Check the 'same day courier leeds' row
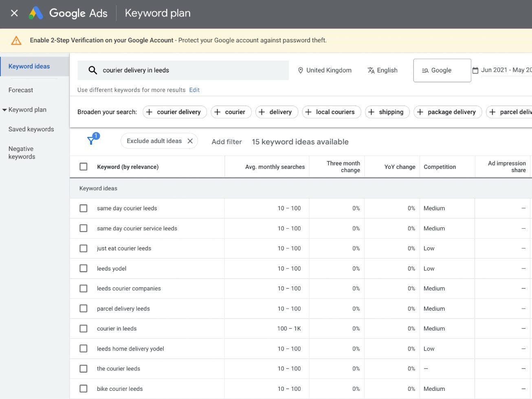Image resolution: width=532 pixels, height=399 pixels. pyautogui.click(x=84, y=208)
